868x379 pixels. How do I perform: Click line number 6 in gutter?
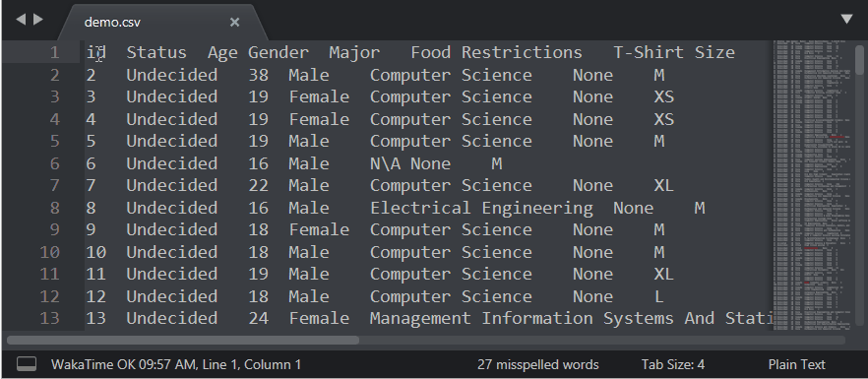(54, 163)
